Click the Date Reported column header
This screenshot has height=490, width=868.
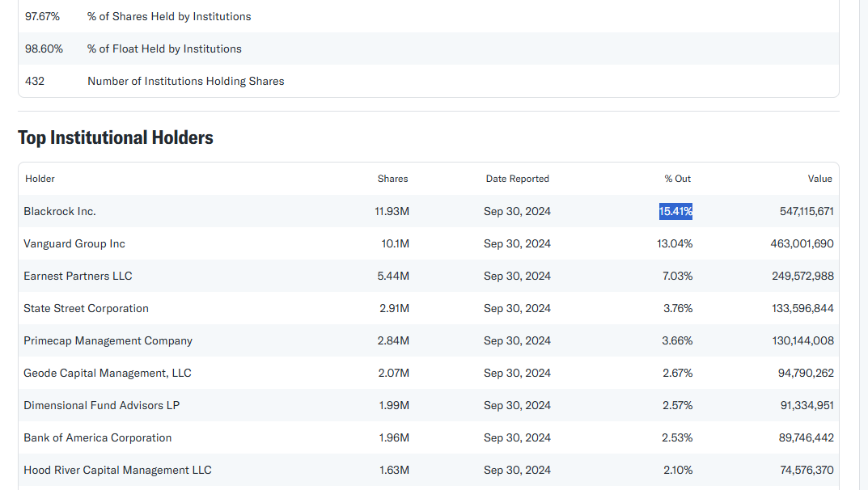[x=518, y=179]
